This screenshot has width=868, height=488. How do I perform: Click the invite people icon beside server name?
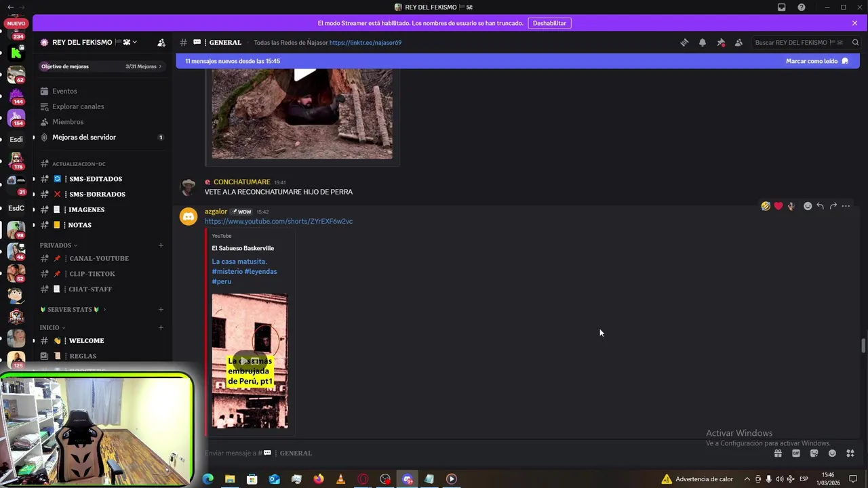tap(161, 42)
